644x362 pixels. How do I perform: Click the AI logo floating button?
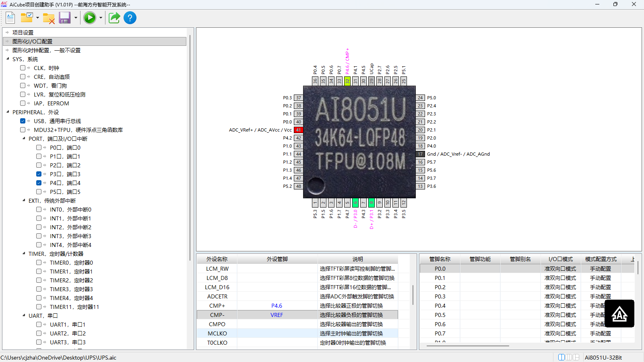click(619, 314)
